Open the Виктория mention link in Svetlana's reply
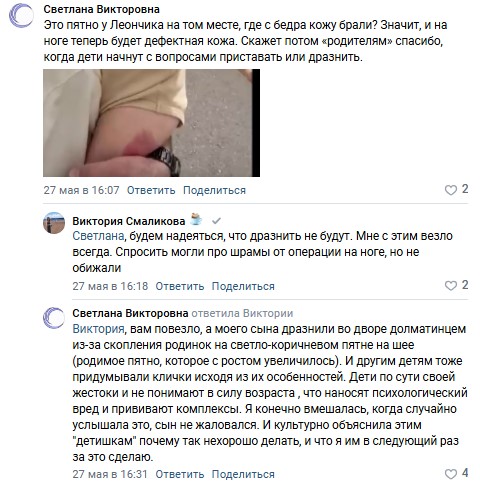The image size is (480, 482). [x=98, y=329]
